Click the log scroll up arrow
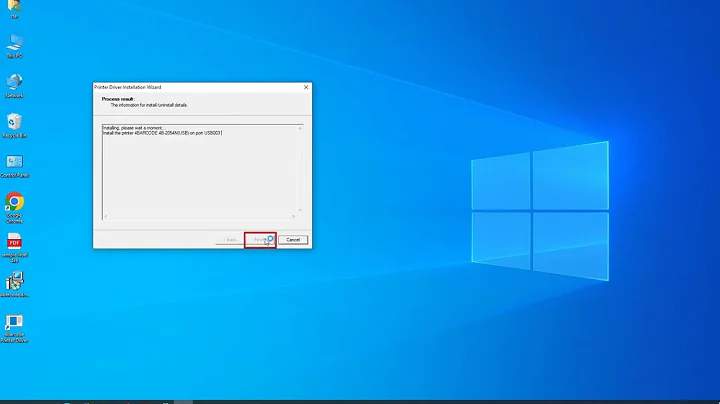The height and width of the screenshot is (404, 720). click(x=300, y=128)
